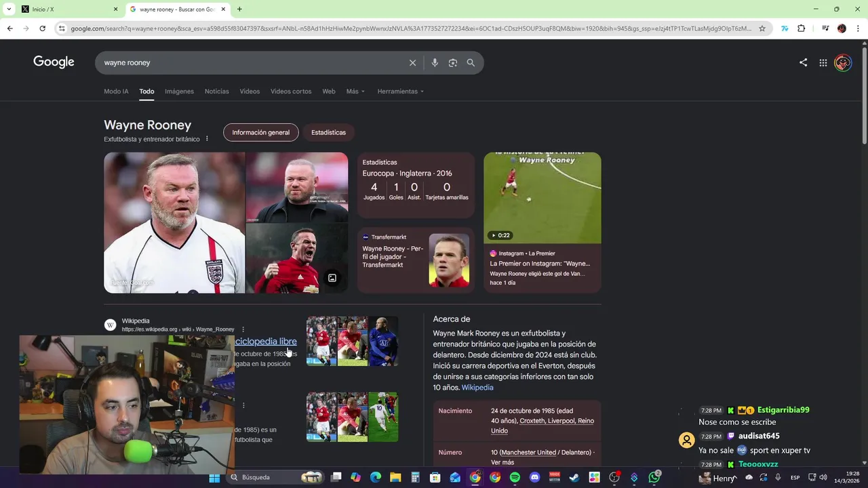Open a new browser tab
Viewport: 868px width, 488px height.
(239, 9)
